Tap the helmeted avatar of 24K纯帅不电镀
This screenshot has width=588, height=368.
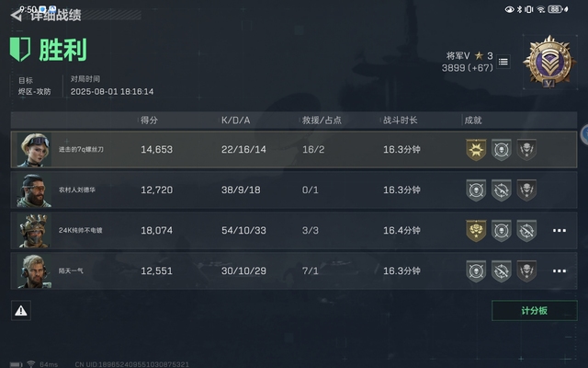point(34,230)
